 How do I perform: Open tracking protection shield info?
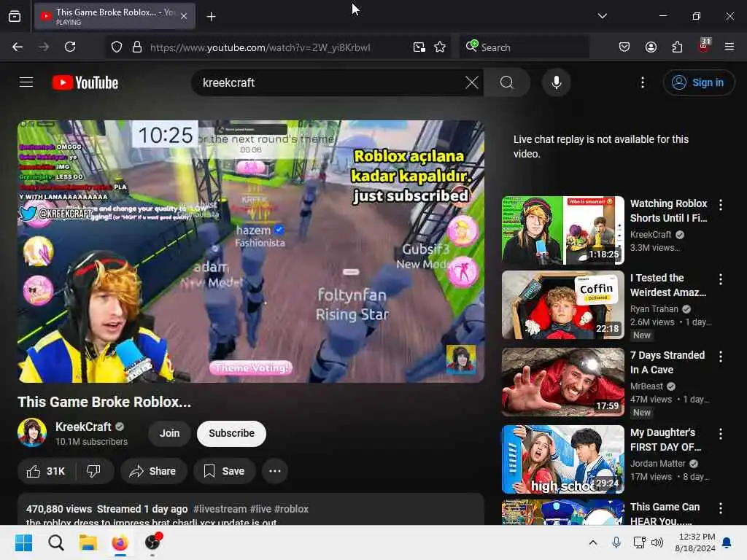click(x=117, y=47)
